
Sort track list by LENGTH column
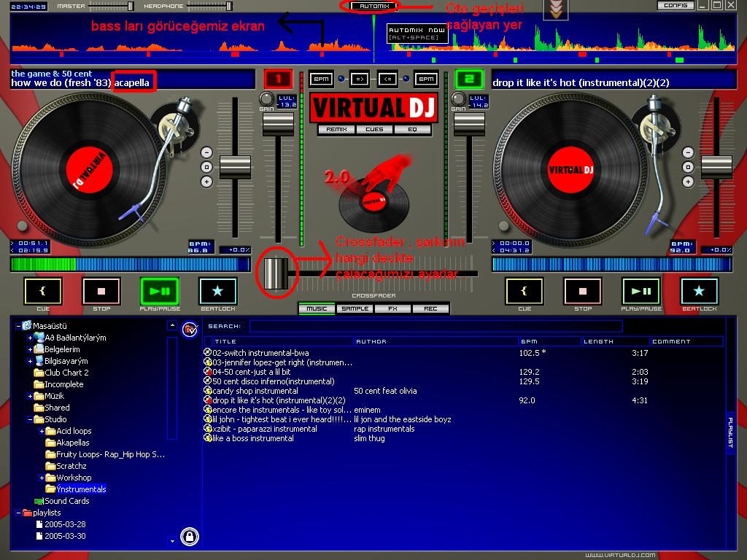click(616, 341)
